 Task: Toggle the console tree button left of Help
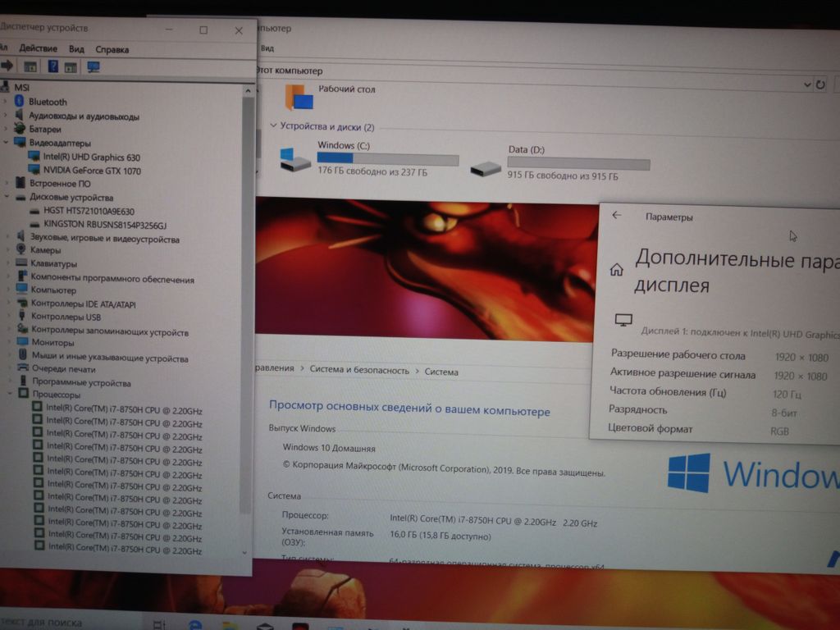(x=30, y=66)
